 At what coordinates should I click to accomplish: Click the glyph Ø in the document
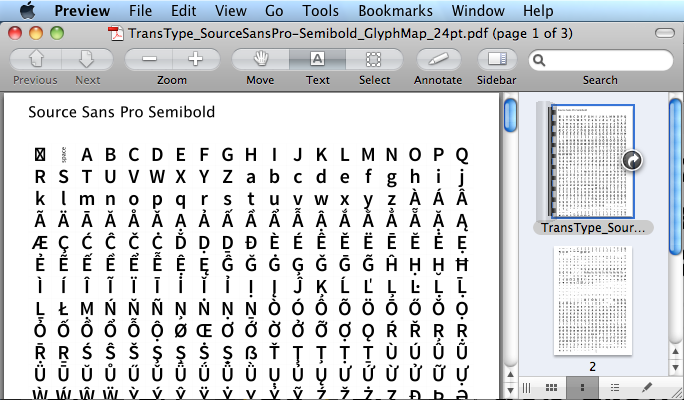click(180, 331)
